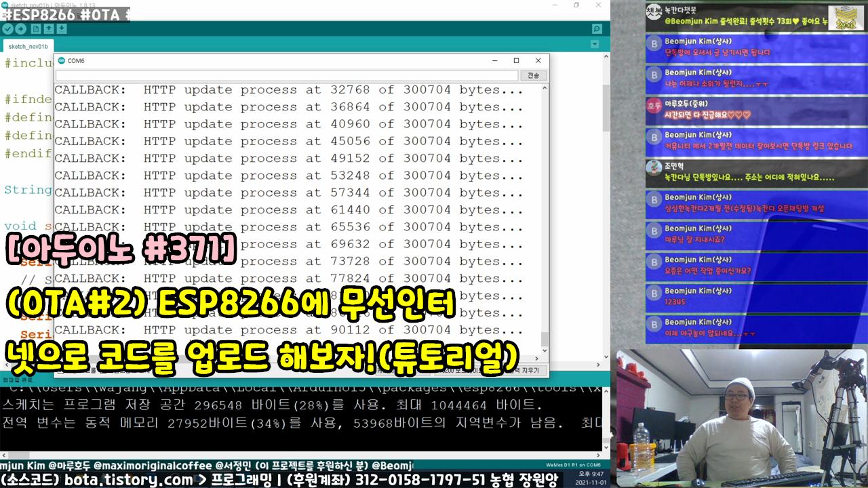Click the Arduino logo in COM6 title bar
This screenshot has height=488, width=868.
pyautogui.click(x=61, y=60)
